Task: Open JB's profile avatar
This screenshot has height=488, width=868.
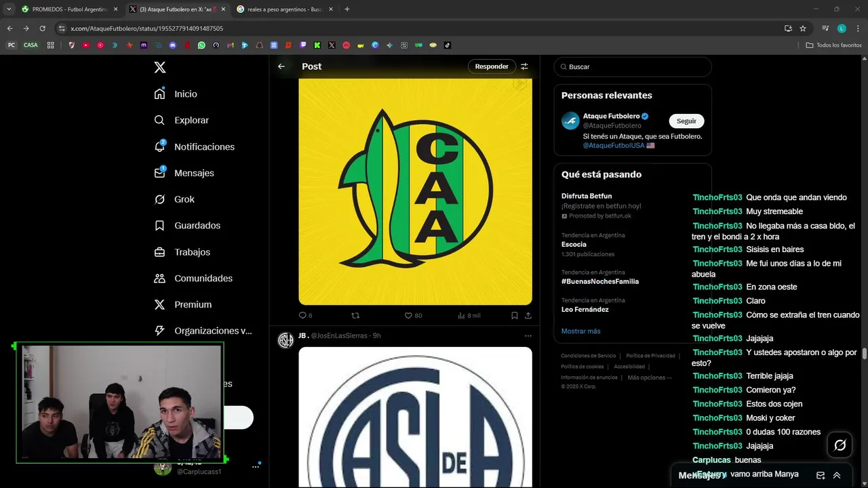Action: 285,340
